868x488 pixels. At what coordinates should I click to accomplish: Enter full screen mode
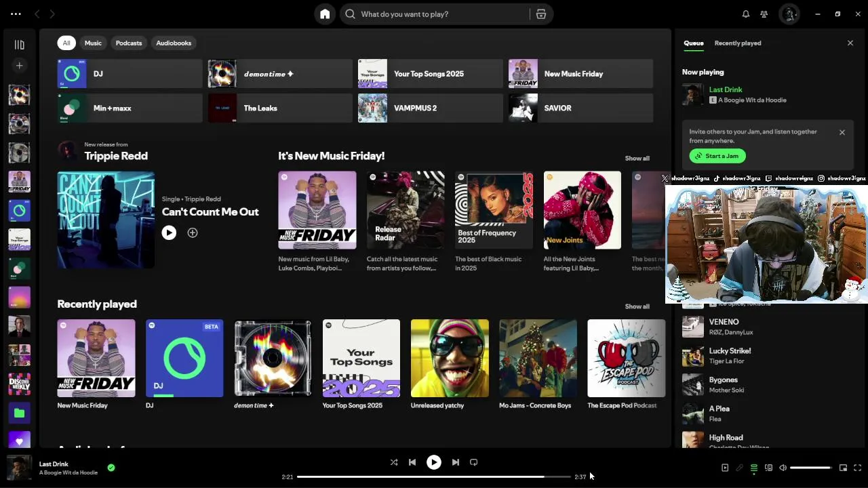tap(858, 468)
